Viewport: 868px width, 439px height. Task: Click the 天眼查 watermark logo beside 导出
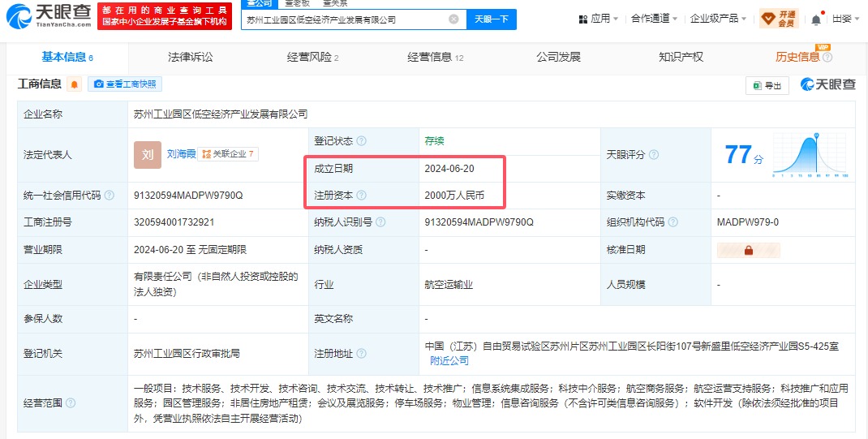[828, 84]
